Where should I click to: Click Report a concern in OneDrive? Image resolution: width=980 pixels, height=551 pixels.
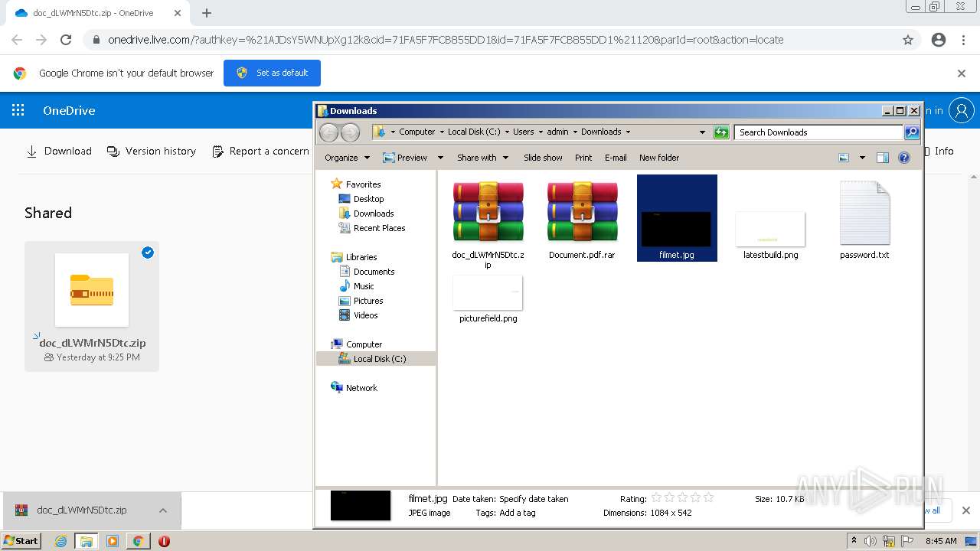(x=260, y=152)
